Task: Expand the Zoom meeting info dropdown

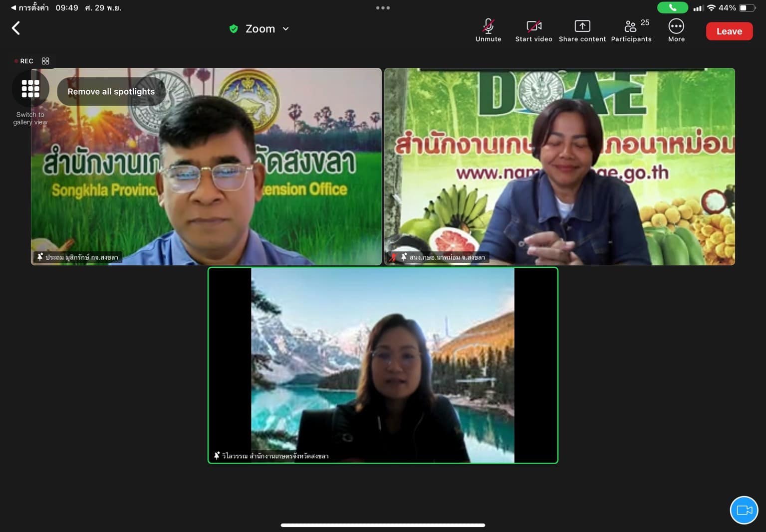Action: tap(286, 29)
